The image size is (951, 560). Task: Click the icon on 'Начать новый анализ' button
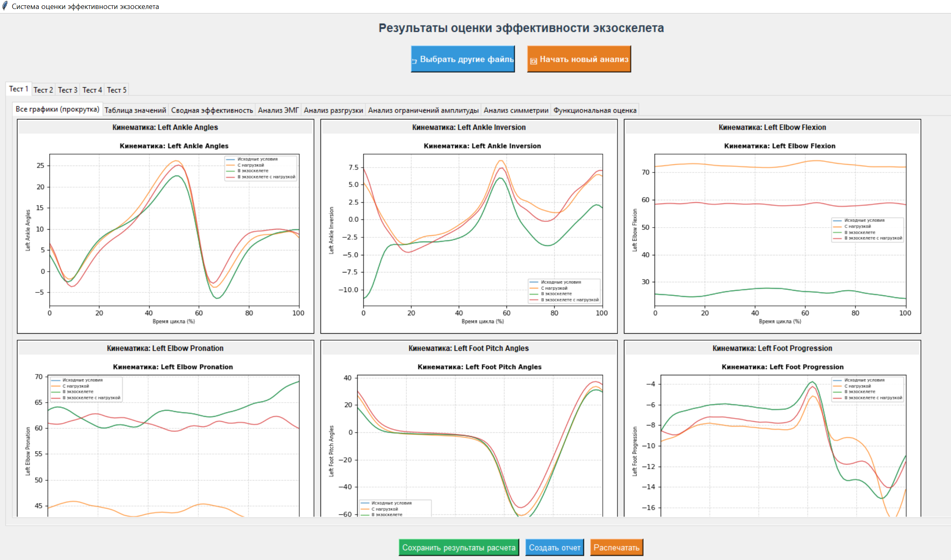[533, 61]
